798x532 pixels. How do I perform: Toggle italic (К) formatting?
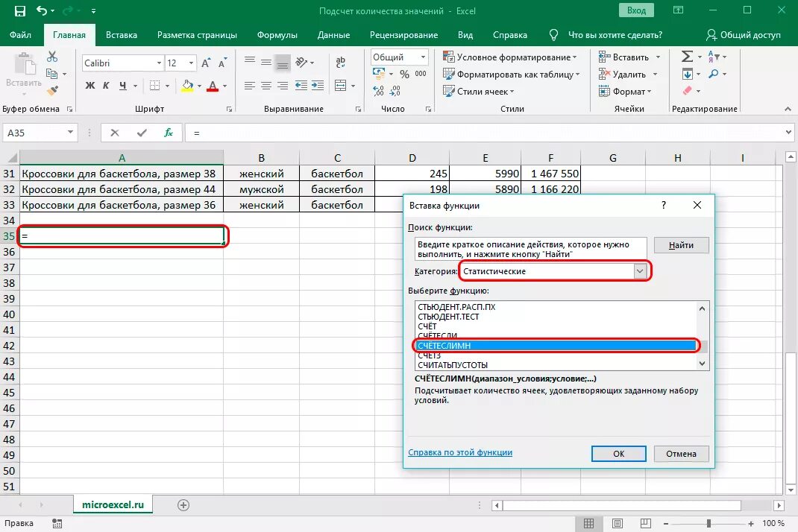(x=106, y=86)
